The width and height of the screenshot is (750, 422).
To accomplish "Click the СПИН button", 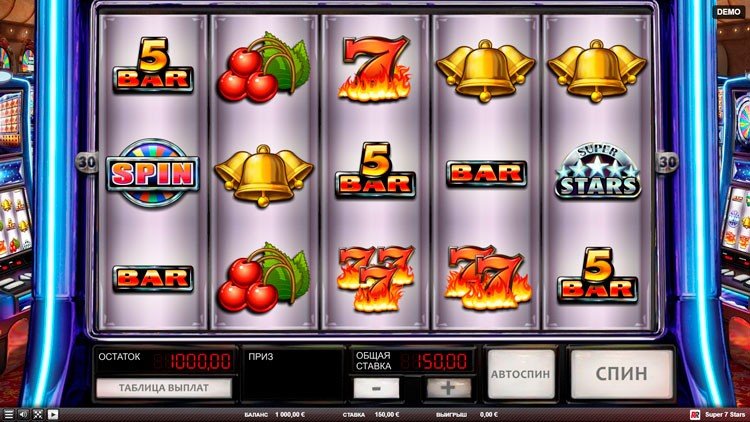I will pyautogui.click(x=621, y=374).
